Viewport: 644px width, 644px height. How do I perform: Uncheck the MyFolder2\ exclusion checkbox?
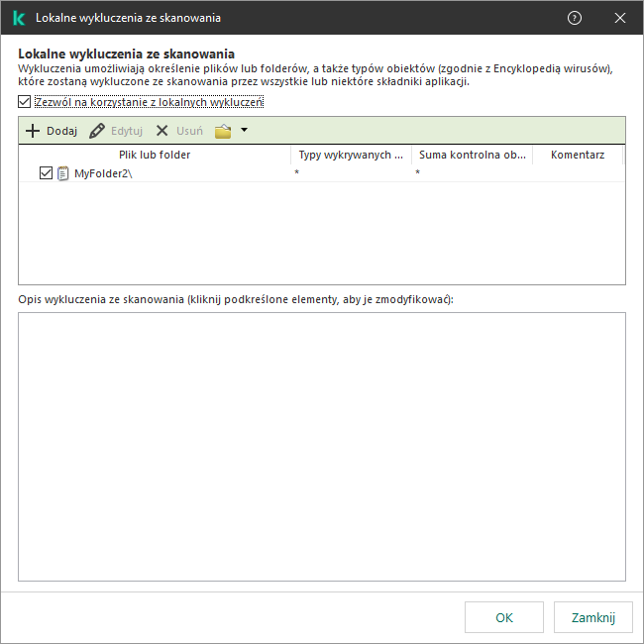coord(46,173)
